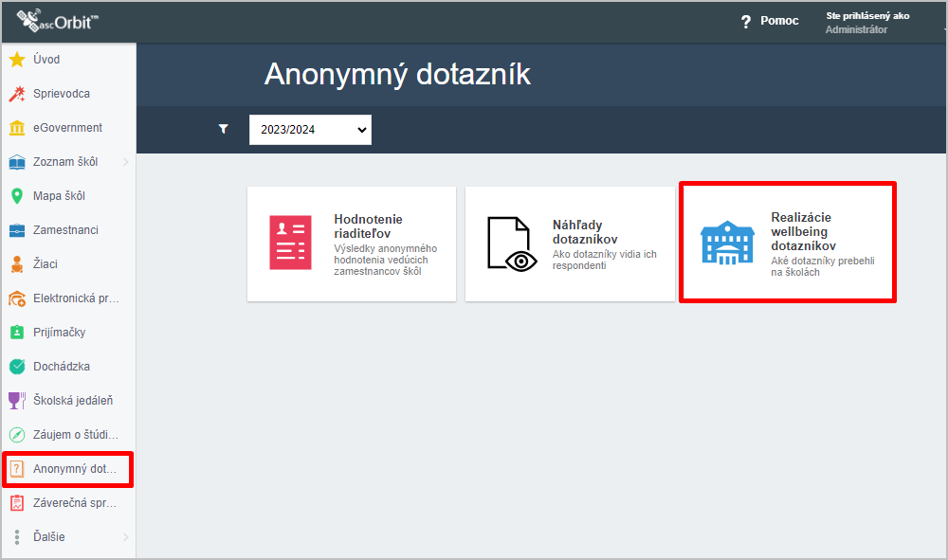This screenshot has height=560, width=948.
Task: Click the Žiaci student icon
Action: pos(17,264)
